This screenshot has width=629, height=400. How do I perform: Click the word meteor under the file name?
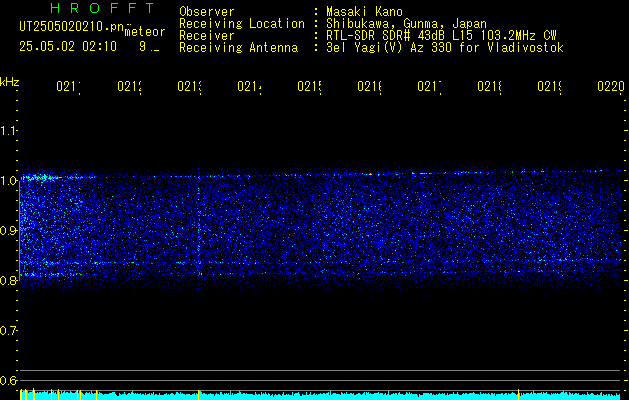(145, 32)
